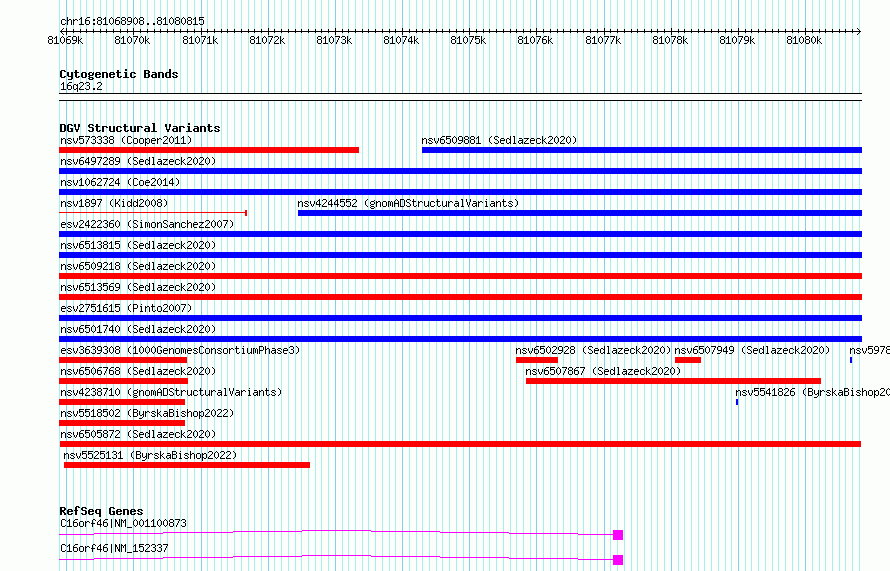Screen dimensions: 890x571
Task: Click the nsv573338 (Cooper2011) variant label
Action: click(126, 140)
